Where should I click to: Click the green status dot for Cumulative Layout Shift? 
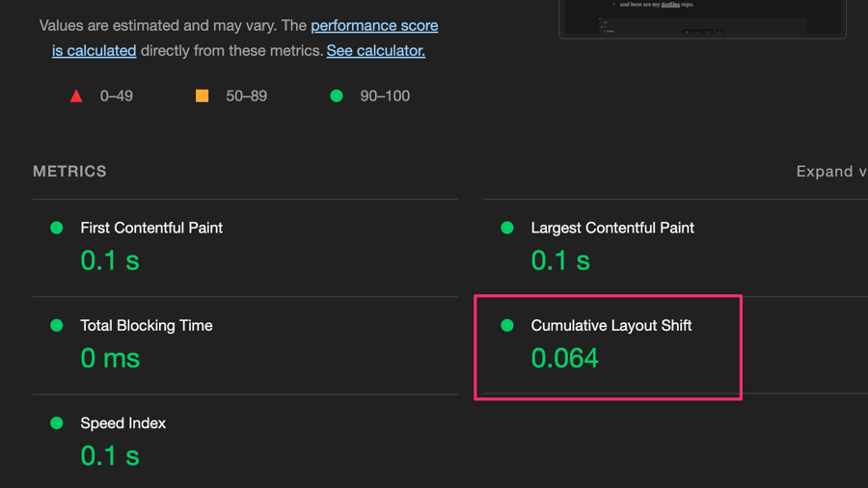pos(507,325)
